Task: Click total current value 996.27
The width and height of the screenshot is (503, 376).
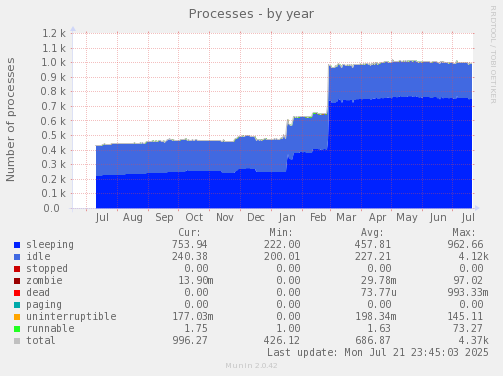Action: click(x=190, y=341)
